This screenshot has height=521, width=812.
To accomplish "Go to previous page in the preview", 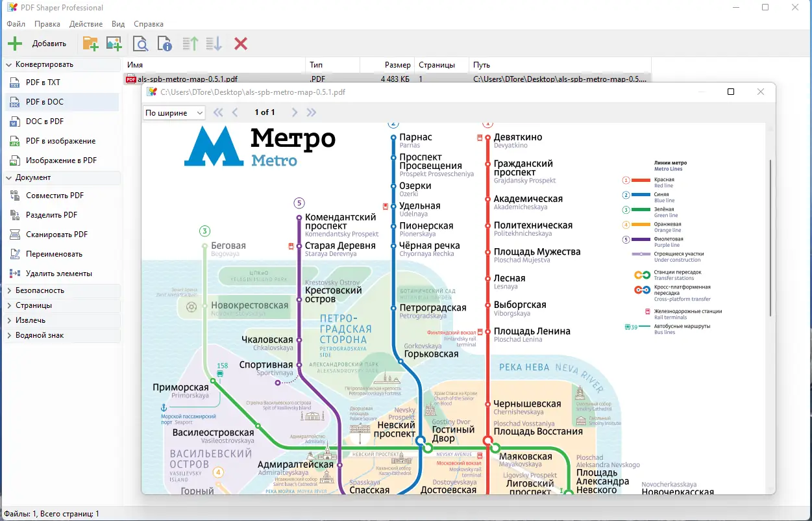I will tap(235, 112).
